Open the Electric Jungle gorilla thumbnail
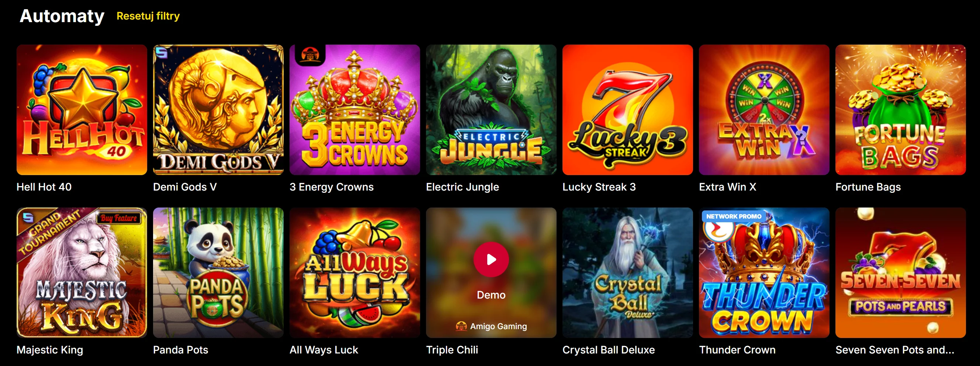Viewport: 980px width, 366px height. [491, 110]
